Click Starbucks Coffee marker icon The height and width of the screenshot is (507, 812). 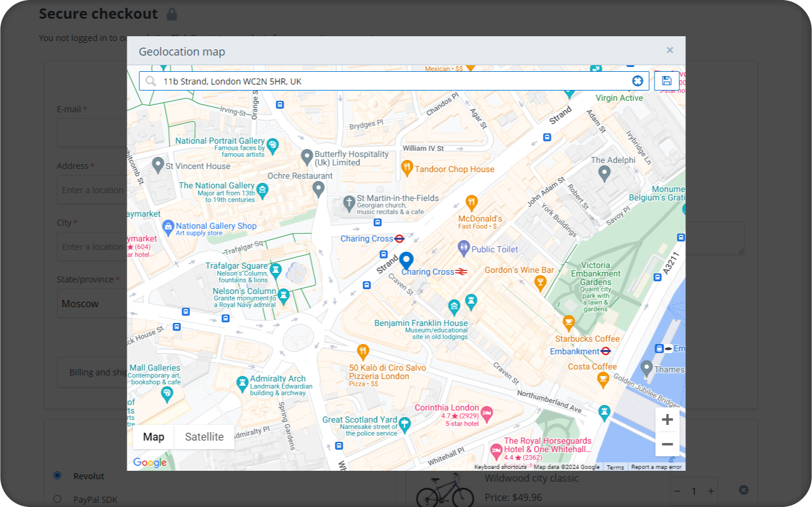pos(568,323)
